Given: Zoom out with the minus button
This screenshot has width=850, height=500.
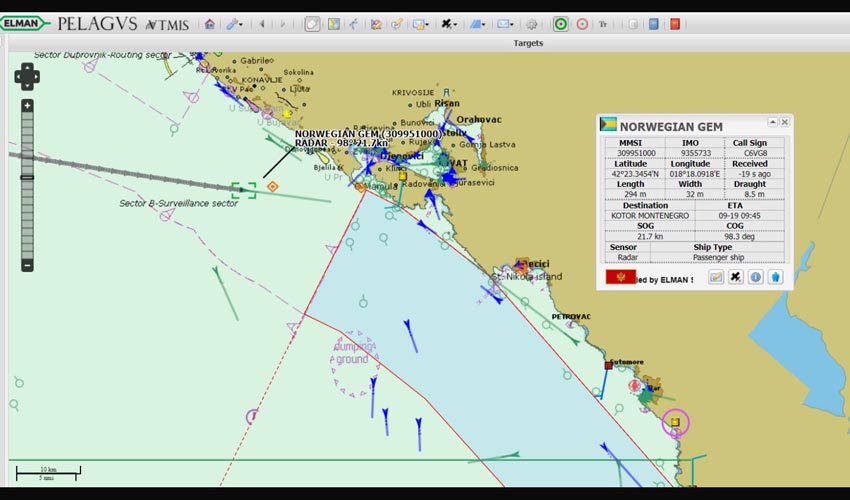Looking at the screenshot, I should pos(27,265).
